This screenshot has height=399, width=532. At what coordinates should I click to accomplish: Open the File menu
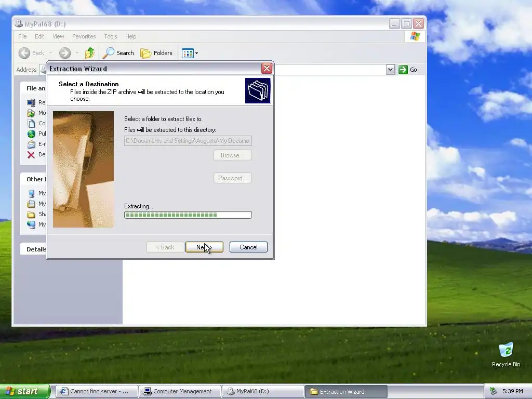click(x=22, y=36)
